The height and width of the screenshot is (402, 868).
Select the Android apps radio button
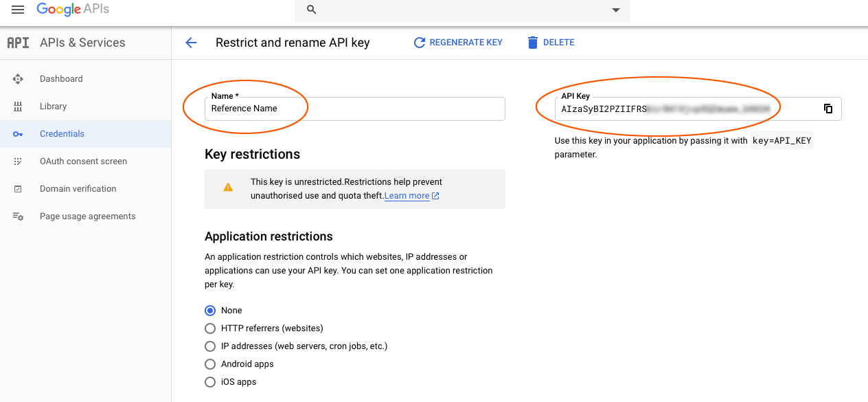(211, 364)
